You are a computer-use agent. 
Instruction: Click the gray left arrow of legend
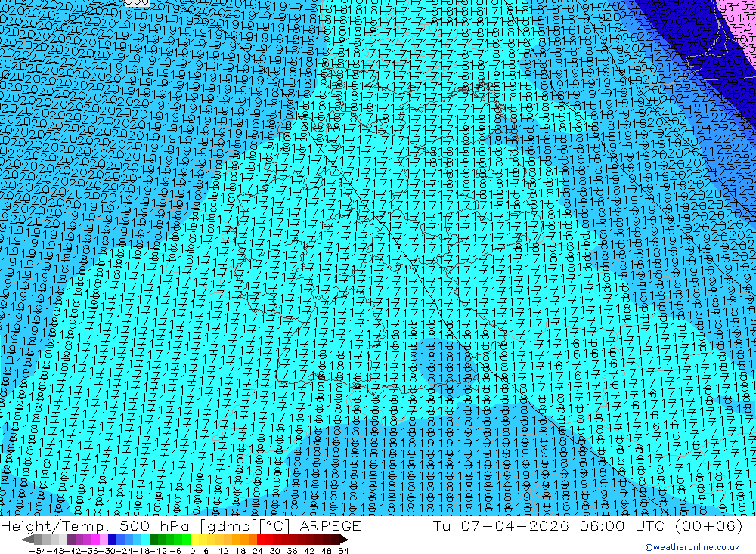(27, 540)
